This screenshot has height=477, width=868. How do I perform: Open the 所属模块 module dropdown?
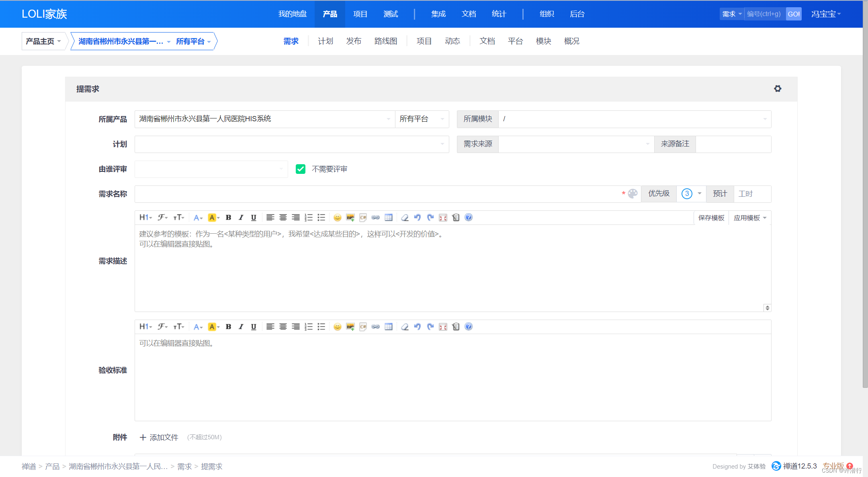635,119
